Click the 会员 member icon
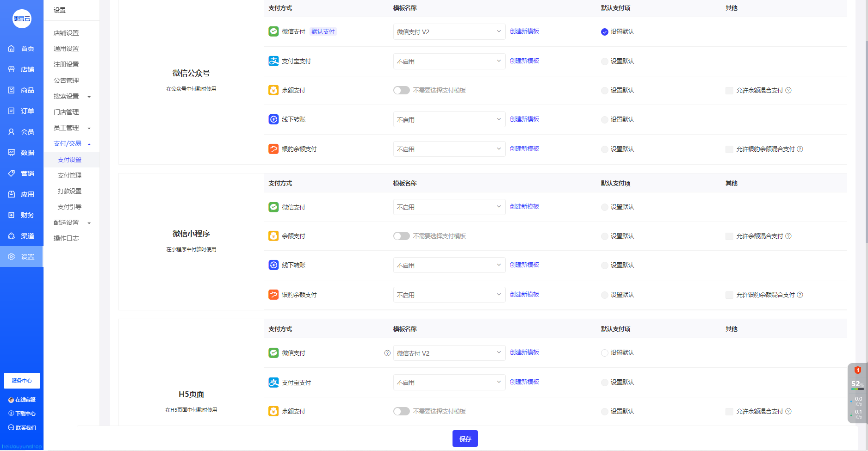Image resolution: width=868 pixels, height=451 pixels. [x=12, y=132]
